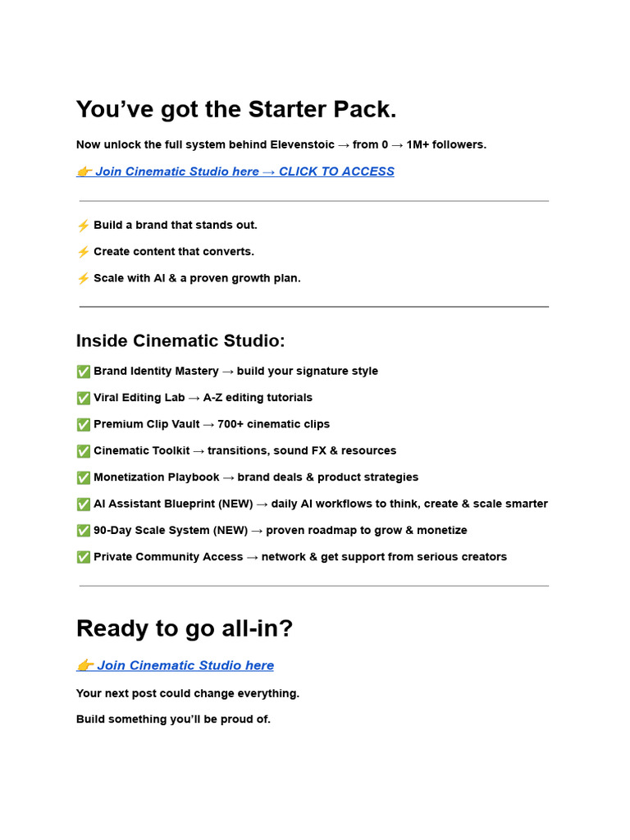Click the "Your next post could change everything." line
630x840 pixels.
tap(188, 693)
